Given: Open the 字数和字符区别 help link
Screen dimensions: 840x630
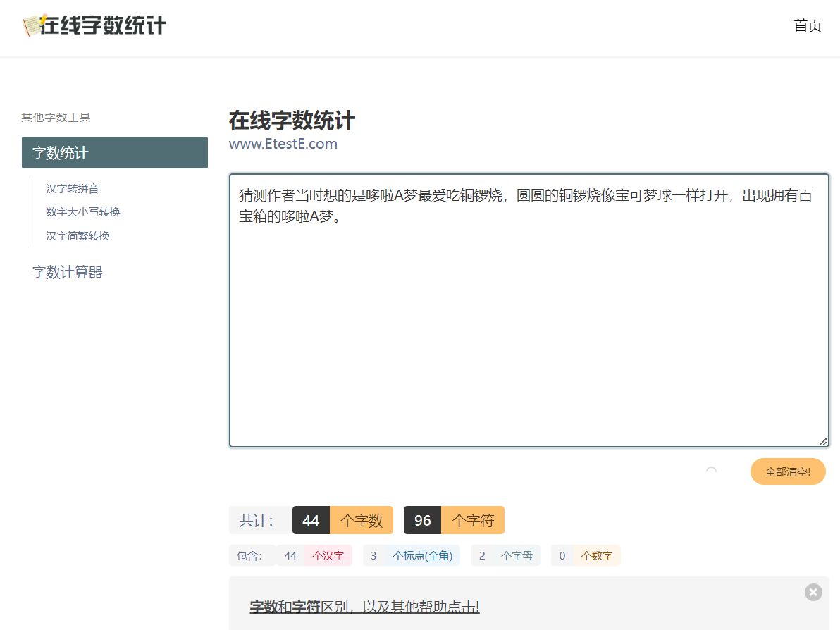Looking at the screenshot, I should tap(364, 607).
